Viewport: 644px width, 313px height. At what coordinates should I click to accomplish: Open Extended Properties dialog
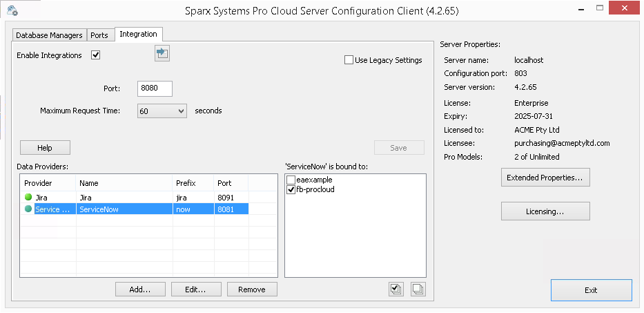pos(545,178)
